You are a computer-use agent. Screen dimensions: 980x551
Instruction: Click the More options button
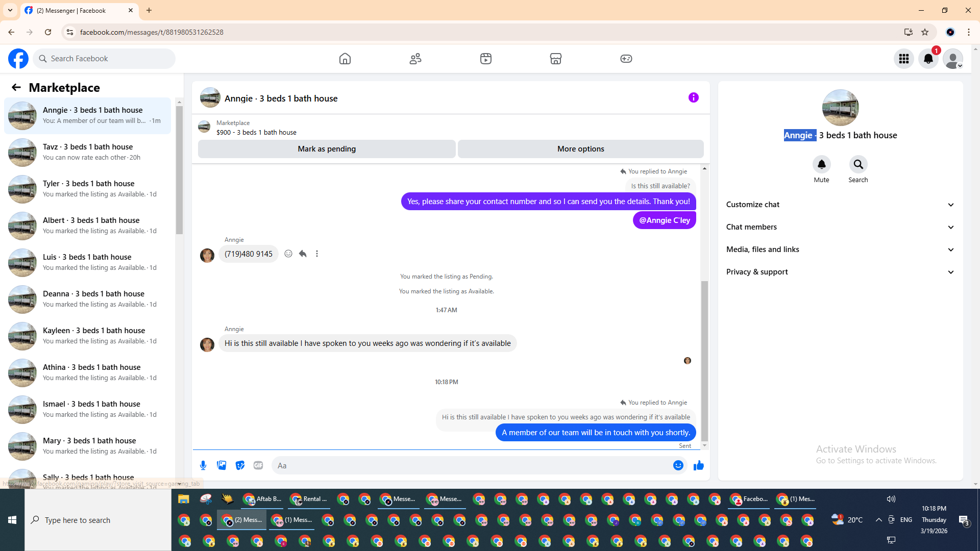(580, 149)
